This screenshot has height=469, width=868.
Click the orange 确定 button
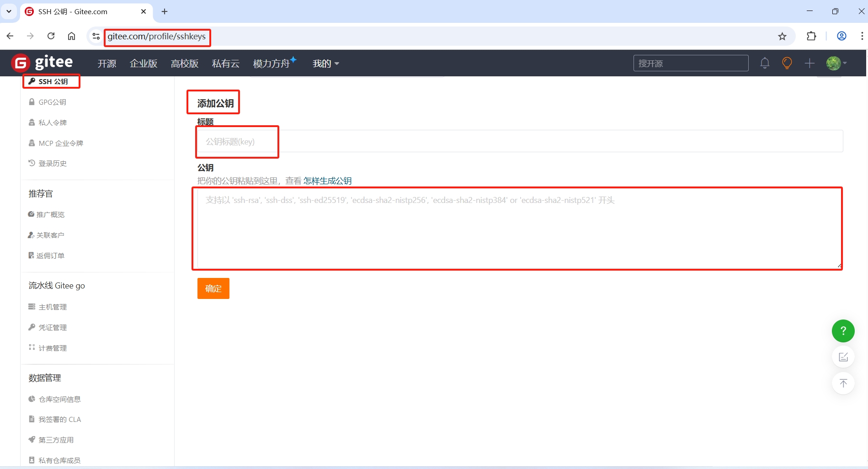click(x=213, y=288)
